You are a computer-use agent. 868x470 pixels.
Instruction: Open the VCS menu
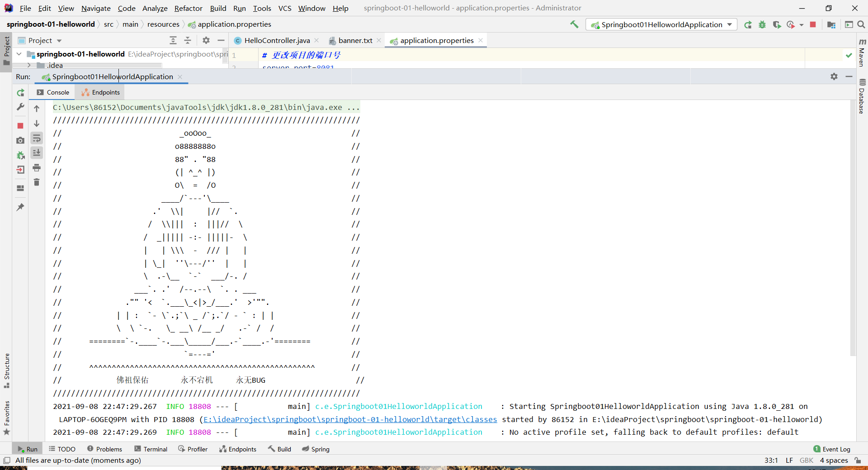point(285,8)
